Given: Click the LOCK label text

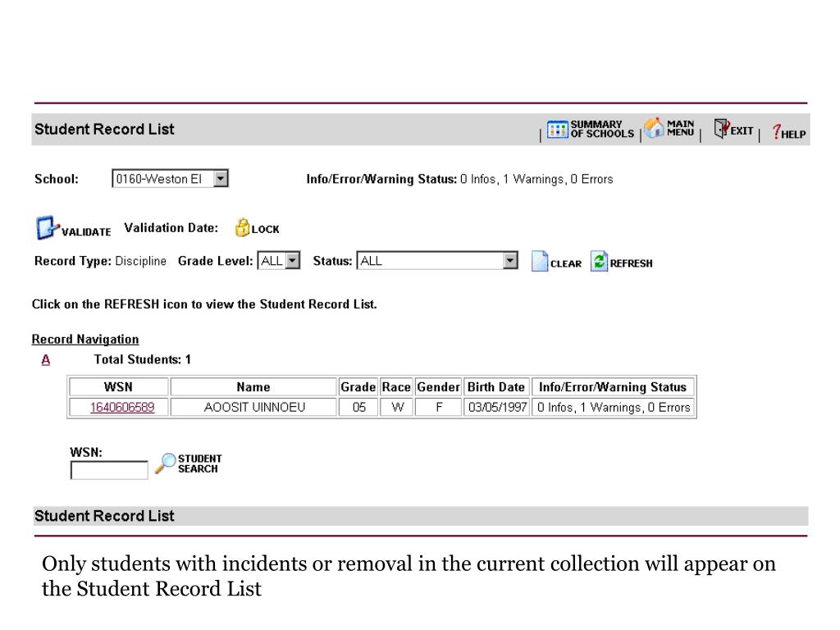Looking at the screenshot, I should click(265, 230).
